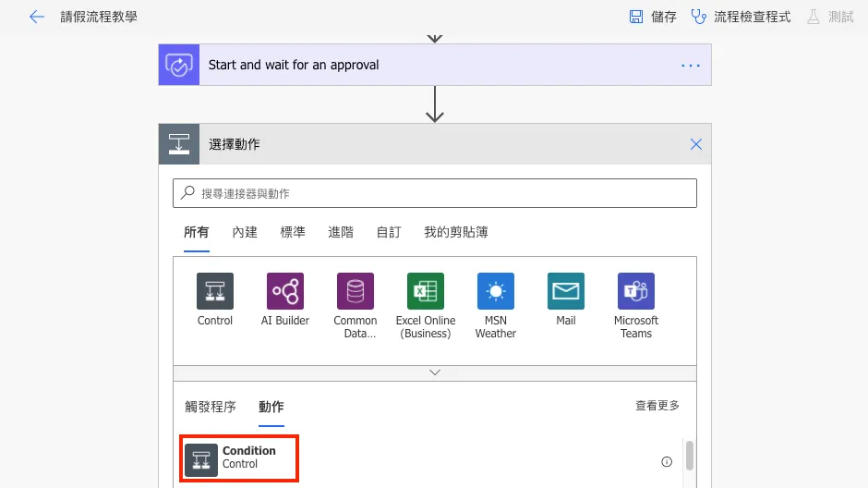Viewport: 868px width, 488px height.
Task: Click the action list scrollbar
Action: click(x=689, y=456)
